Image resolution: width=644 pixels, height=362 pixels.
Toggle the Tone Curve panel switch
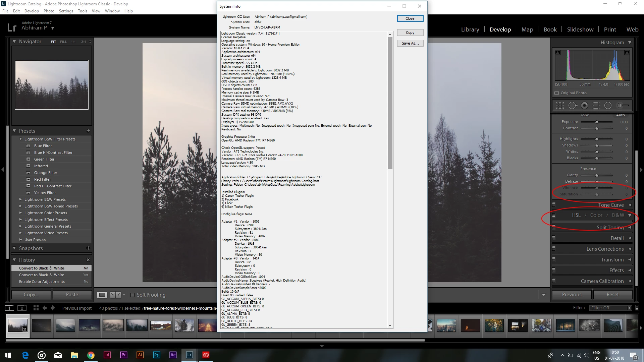pyautogui.click(x=554, y=204)
